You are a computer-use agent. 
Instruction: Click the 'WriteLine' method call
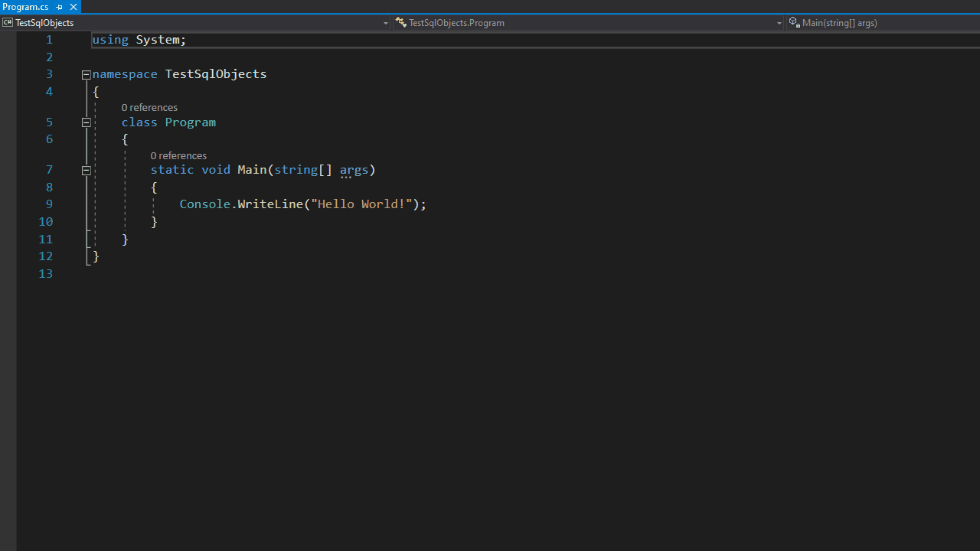(270, 204)
